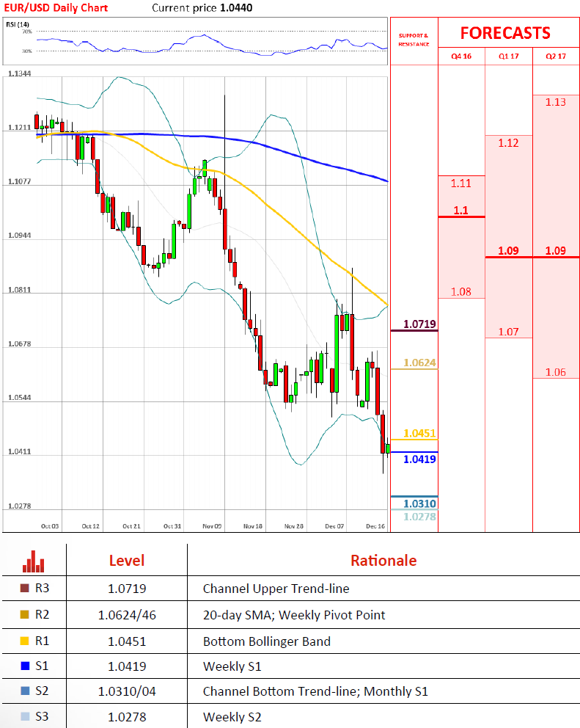This screenshot has height=728, width=580.
Task: Click the S1 row label
Action: (43, 666)
